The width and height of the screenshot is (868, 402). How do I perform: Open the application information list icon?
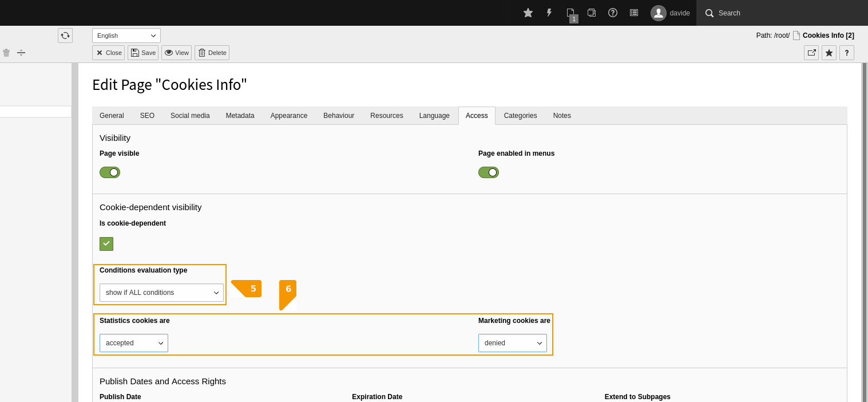634,13
